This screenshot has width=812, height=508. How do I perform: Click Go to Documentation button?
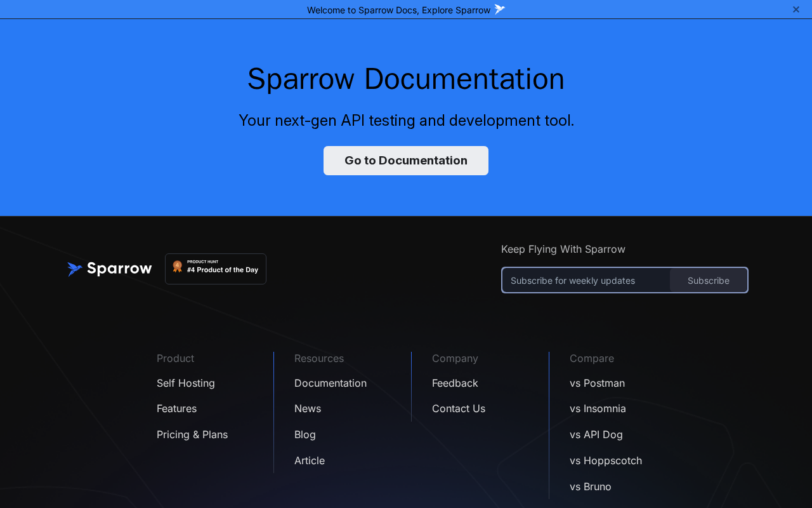pos(406,161)
